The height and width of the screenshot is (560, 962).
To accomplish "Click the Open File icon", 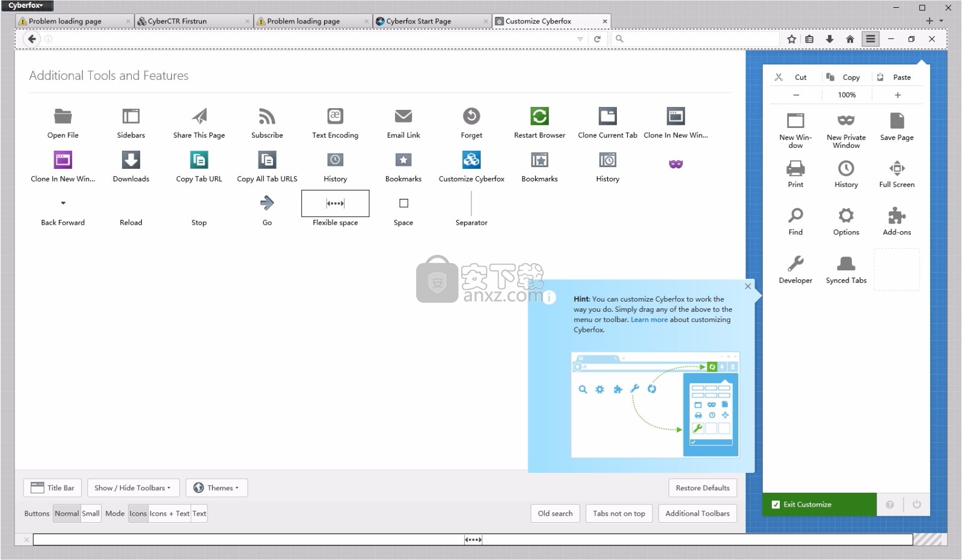I will 63,116.
